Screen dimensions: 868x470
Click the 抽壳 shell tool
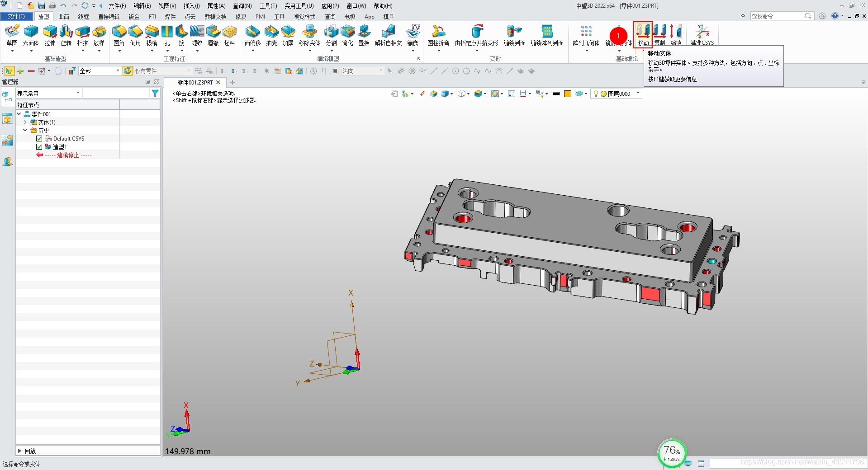(271, 35)
